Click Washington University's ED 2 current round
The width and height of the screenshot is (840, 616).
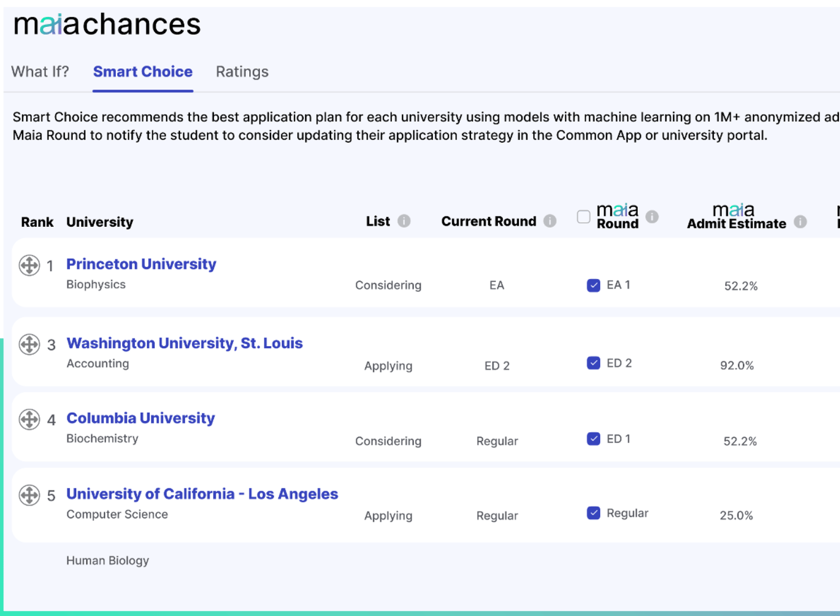coord(497,366)
